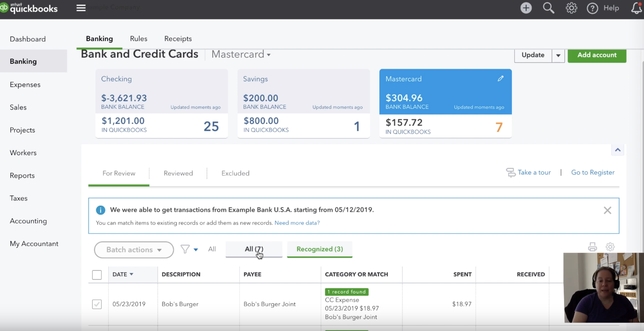
Task: Click Take a tour link
Action: pos(534,173)
